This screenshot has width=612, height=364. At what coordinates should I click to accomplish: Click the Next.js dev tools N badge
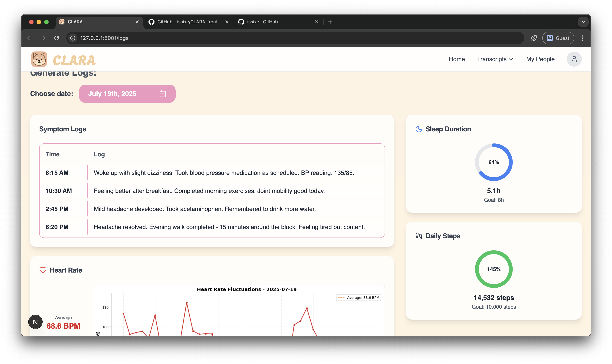[35, 322]
